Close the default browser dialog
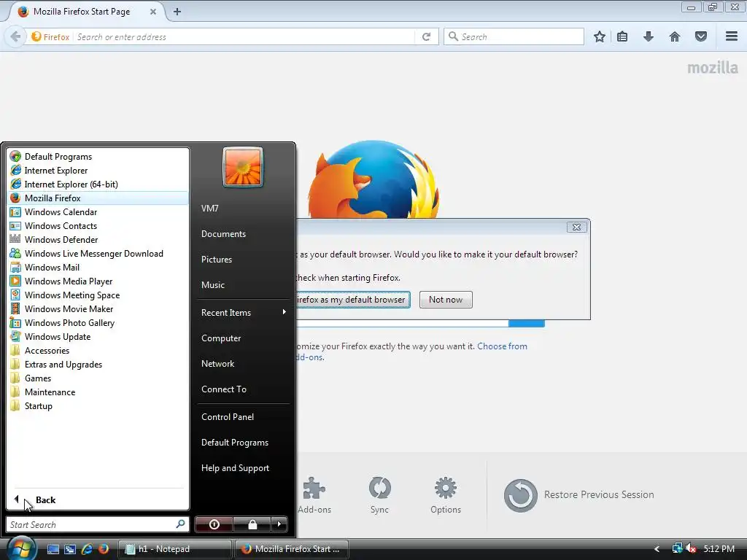The image size is (747, 560). click(576, 227)
